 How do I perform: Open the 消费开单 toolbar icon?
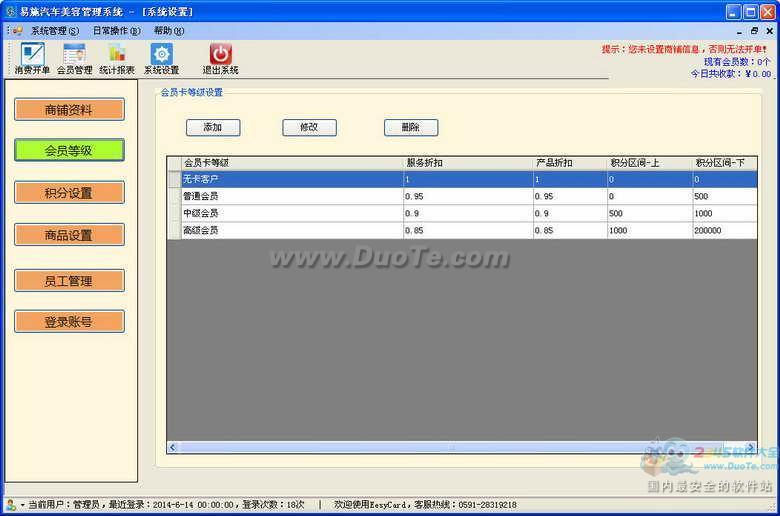(33, 59)
